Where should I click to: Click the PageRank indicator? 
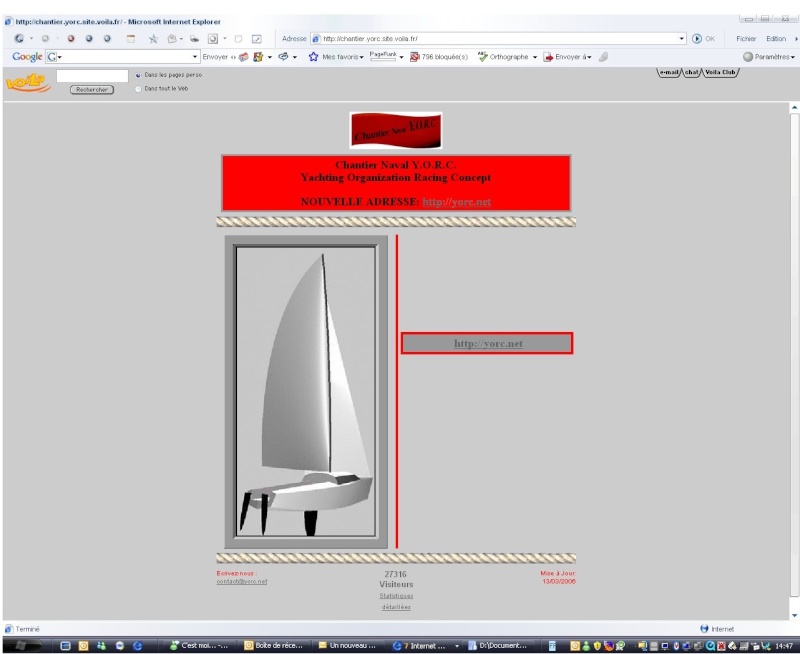383,56
